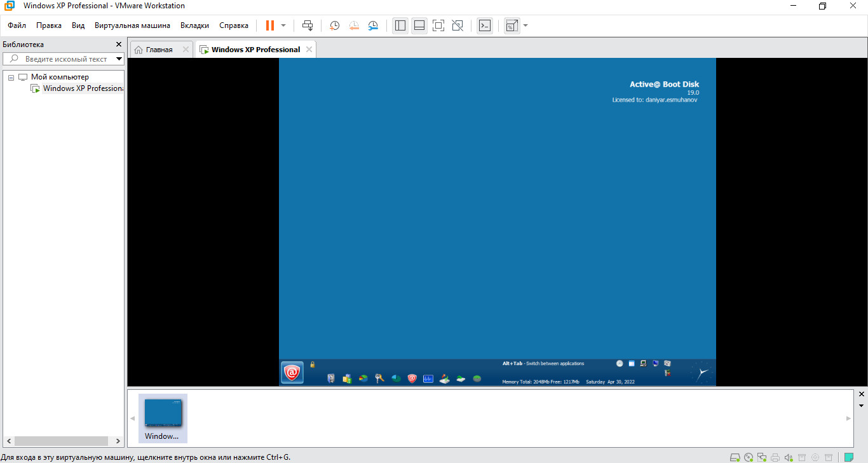868x463 pixels.
Task: Click the padlock icon in guest taskbar
Action: [x=313, y=364]
